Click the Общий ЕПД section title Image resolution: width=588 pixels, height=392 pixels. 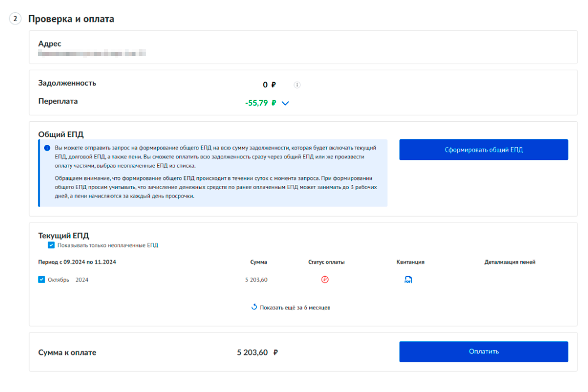pos(61,134)
